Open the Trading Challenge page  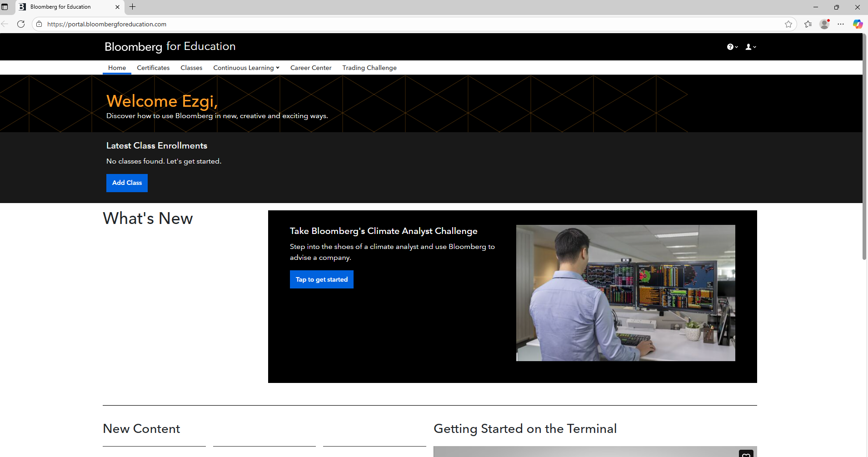369,68
